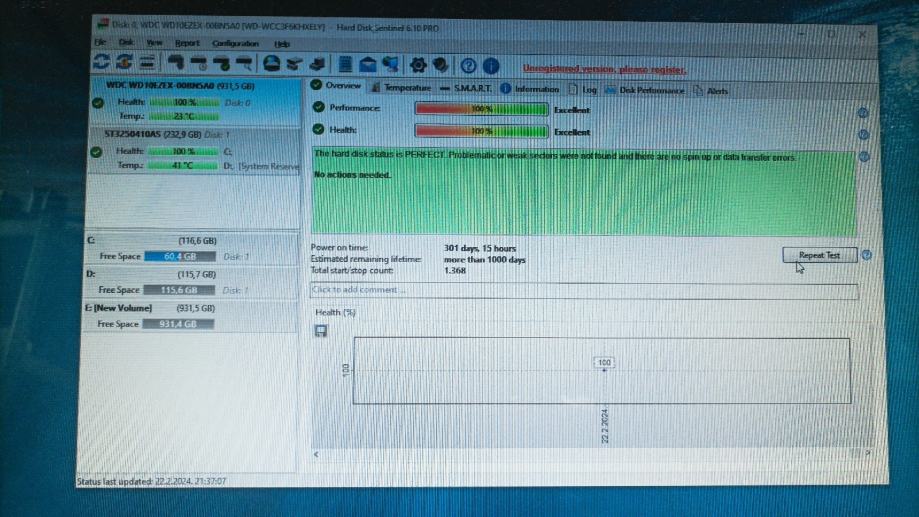Click the help icon on the Performance row
919x517 pixels.
863,112
